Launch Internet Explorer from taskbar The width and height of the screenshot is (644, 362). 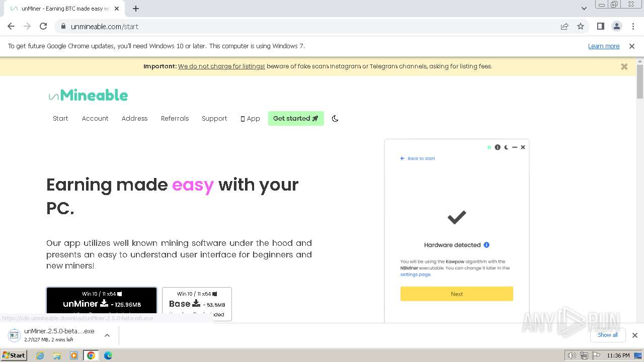[40, 355]
